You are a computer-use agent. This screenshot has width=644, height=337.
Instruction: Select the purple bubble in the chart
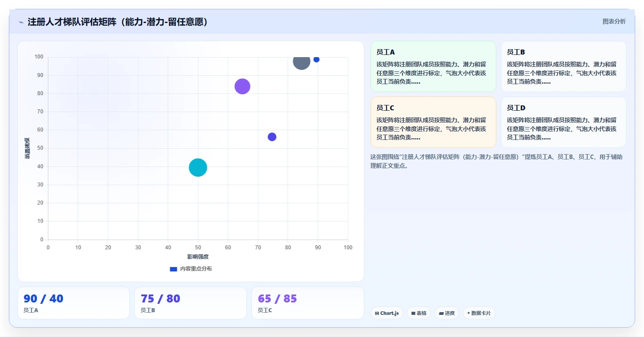tap(242, 86)
